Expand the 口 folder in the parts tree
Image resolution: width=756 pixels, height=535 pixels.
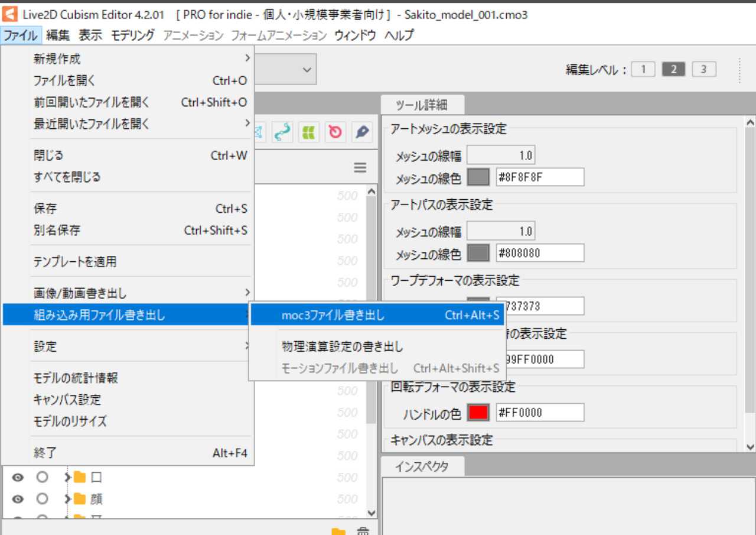[x=67, y=477]
